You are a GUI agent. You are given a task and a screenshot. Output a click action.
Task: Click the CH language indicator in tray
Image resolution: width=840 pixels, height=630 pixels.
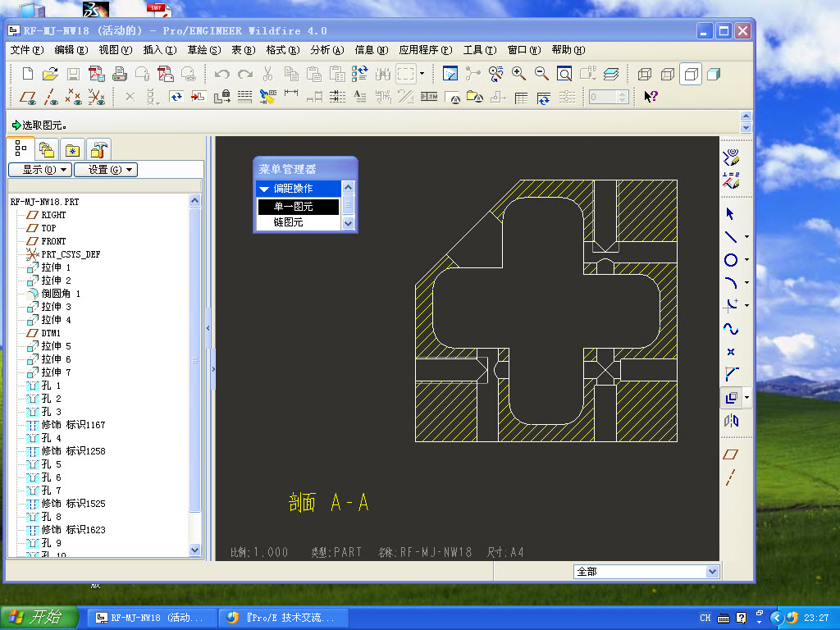705,618
